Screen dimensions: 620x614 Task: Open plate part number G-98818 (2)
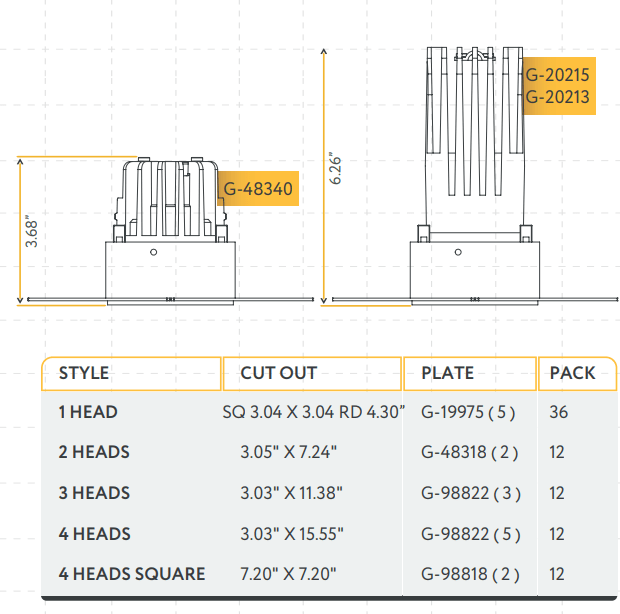[470, 574]
